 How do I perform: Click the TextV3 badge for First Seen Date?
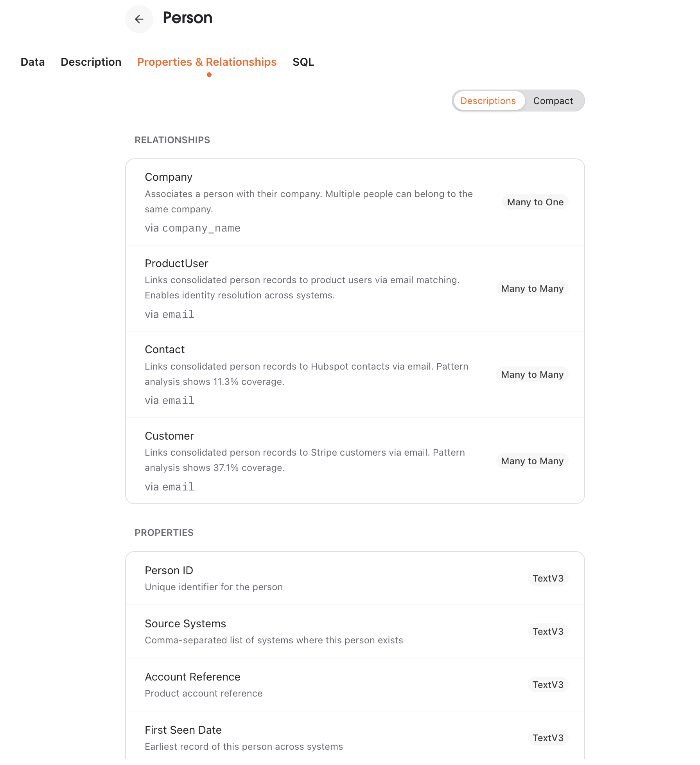click(x=548, y=738)
